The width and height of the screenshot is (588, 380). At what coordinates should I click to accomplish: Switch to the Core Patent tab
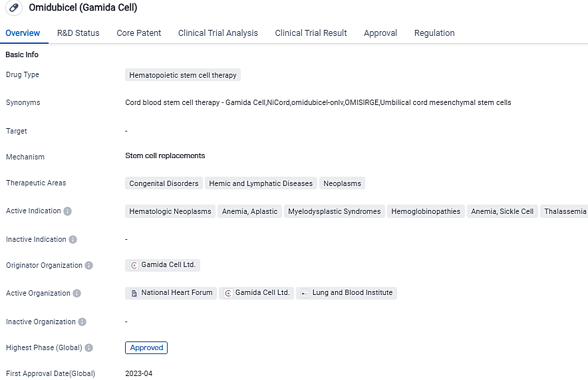point(138,33)
